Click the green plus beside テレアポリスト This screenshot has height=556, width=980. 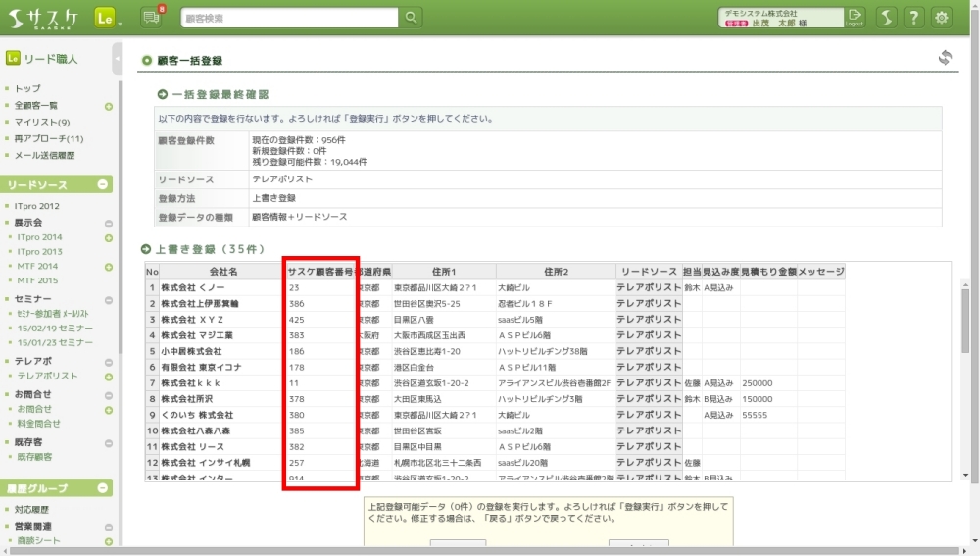pyautogui.click(x=109, y=376)
